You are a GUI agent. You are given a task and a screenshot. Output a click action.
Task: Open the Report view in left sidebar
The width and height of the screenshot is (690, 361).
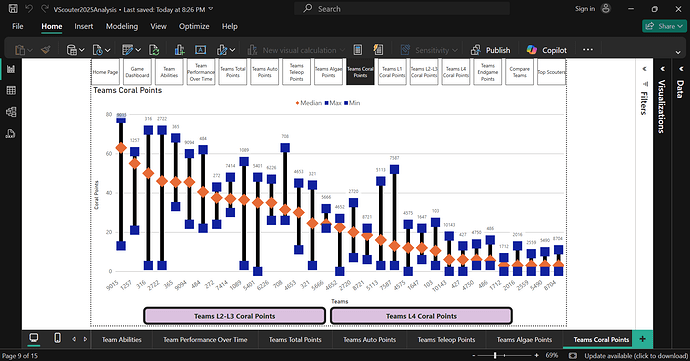pyautogui.click(x=11, y=69)
